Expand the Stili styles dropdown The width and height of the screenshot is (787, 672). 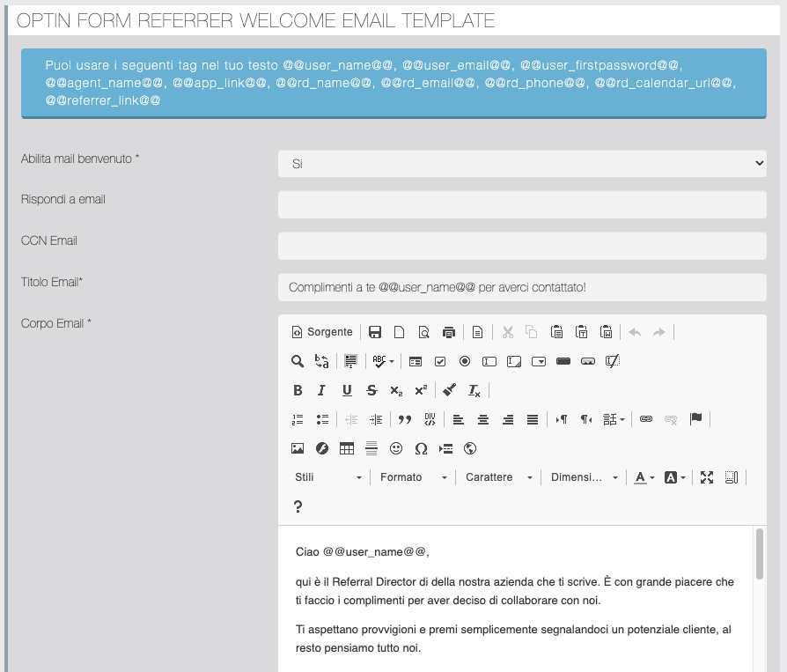pyautogui.click(x=328, y=477)
